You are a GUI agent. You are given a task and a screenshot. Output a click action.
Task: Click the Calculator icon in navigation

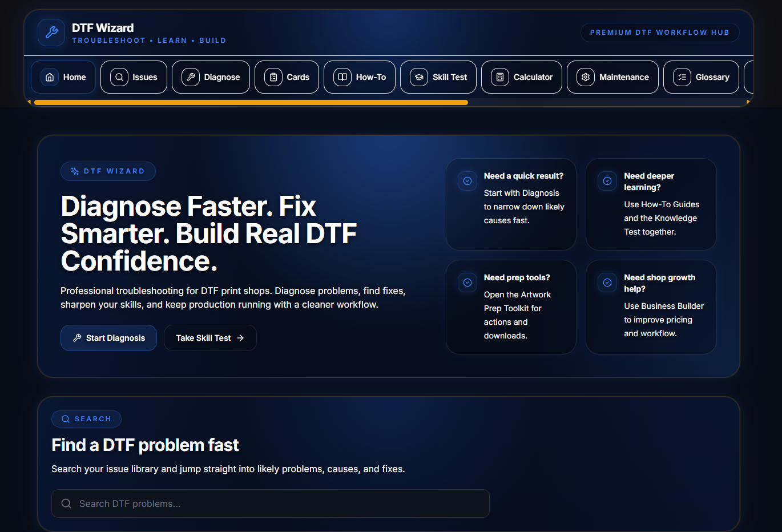pyautogui.click(x=500, y=77)
